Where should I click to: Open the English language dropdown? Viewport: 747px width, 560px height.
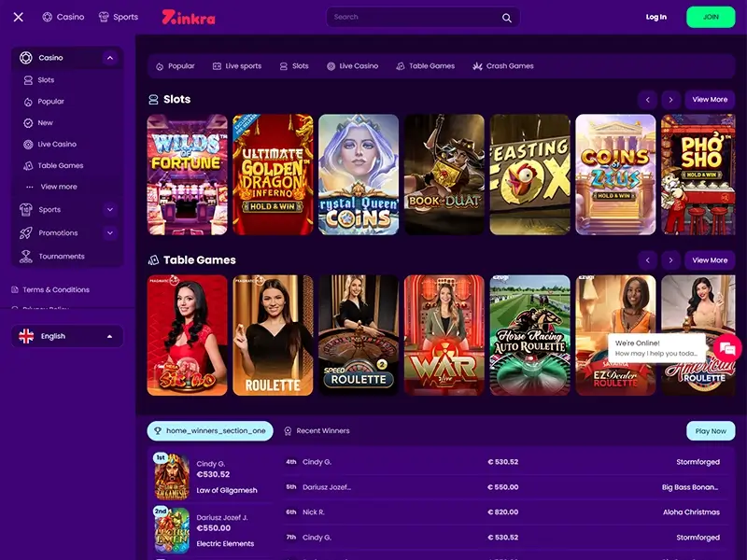[x=67, y=336]
